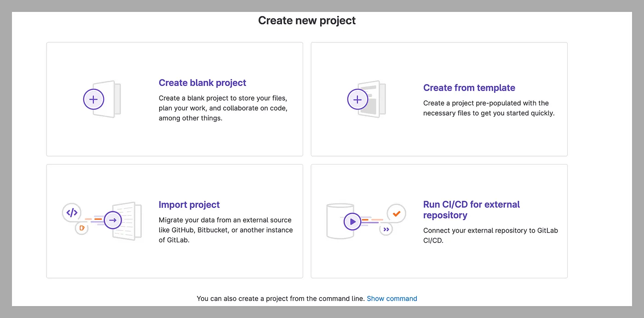Click the small orange cup icon in Import card
This screenshot has width=644, height=318.
click(81, 228)
